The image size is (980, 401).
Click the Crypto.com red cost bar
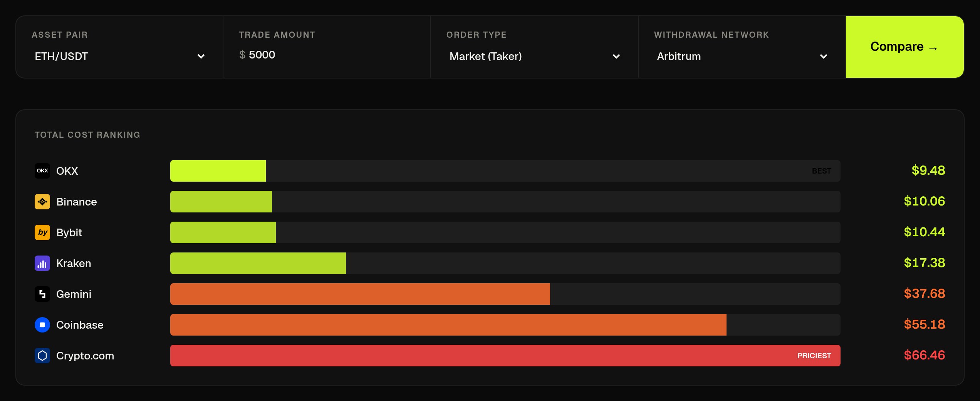[x=505, y=356]
